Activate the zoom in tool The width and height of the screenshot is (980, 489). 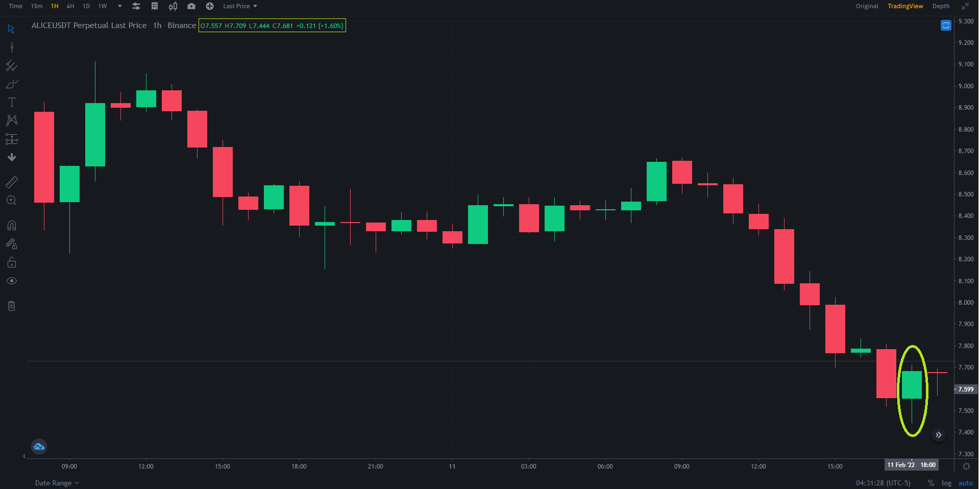[11, 200]
